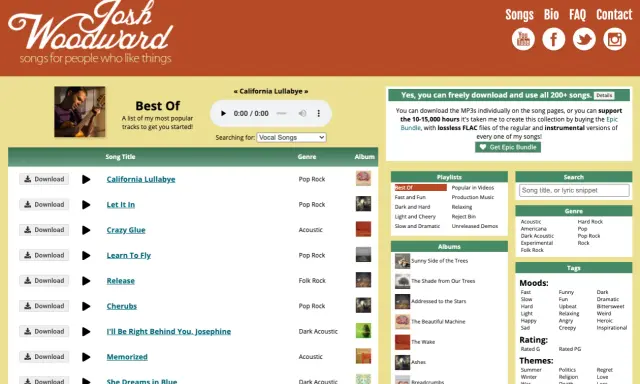640x384 pixels.
Task: Click the Get Epic Bundle button
Action: [508, 147]
